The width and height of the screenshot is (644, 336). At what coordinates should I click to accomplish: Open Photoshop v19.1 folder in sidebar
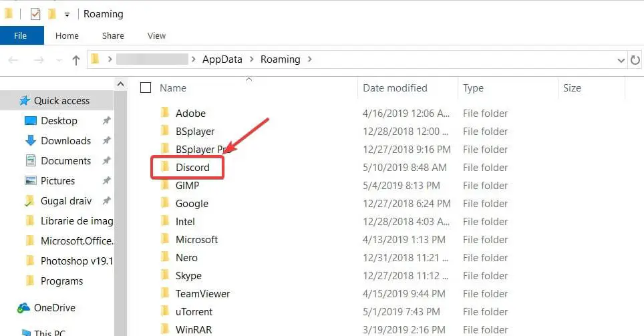tap(77, 261)
